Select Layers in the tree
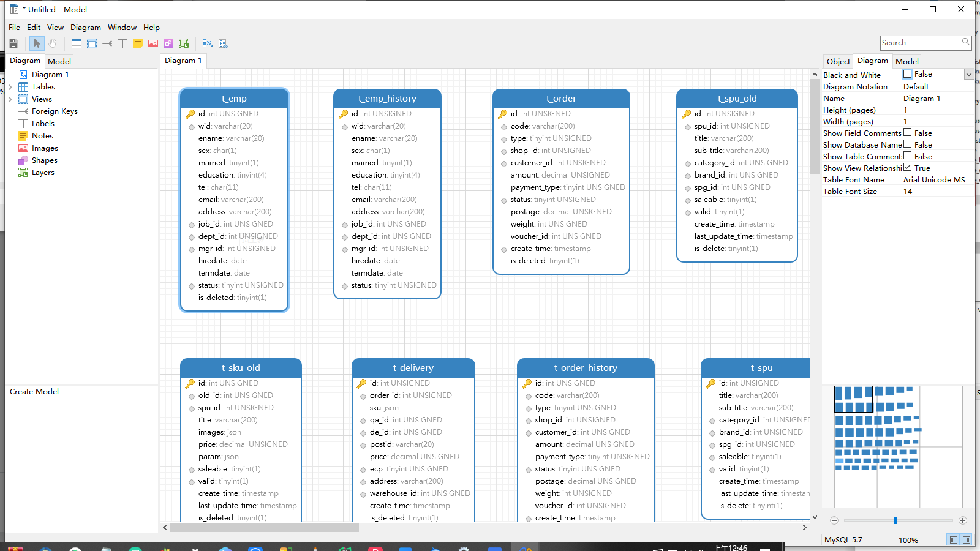The image size is (980, 551). point(43,173)
